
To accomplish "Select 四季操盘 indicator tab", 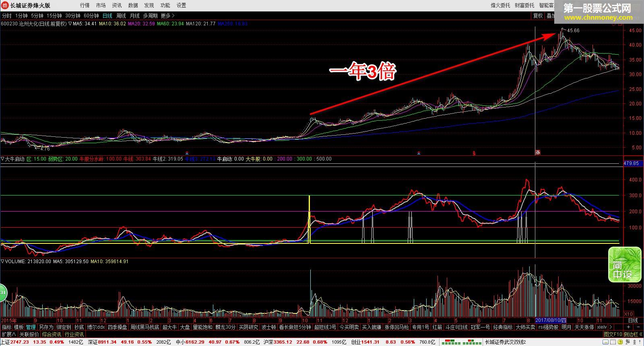I will (x=118, y=327).
